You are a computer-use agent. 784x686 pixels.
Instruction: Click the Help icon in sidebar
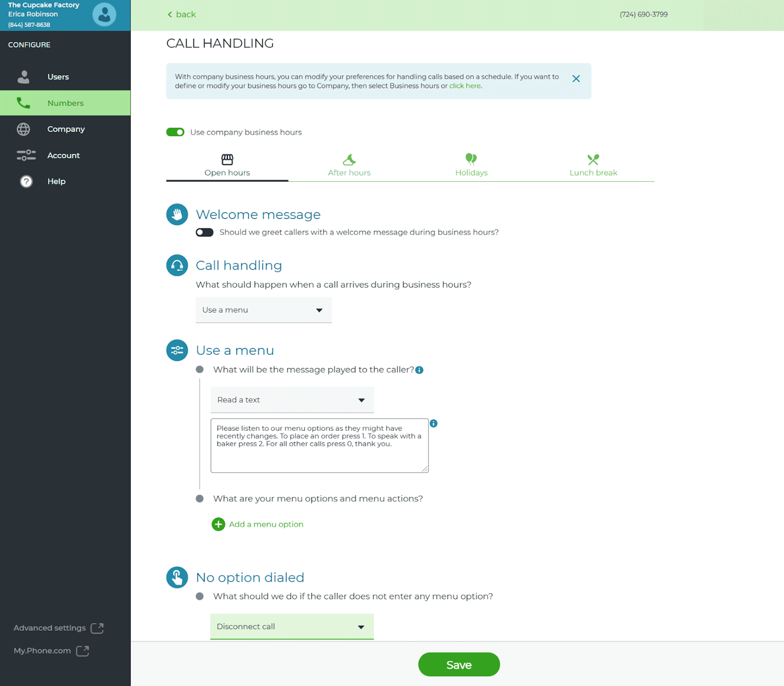(25, 181)
